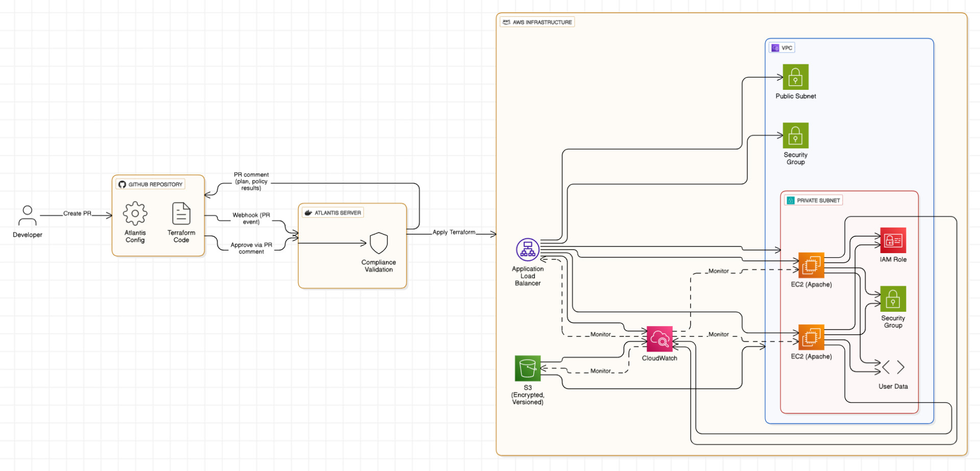
Task: Select the User Data angle brackets icon
Action: pyautogui.click(x=893, y=367)
